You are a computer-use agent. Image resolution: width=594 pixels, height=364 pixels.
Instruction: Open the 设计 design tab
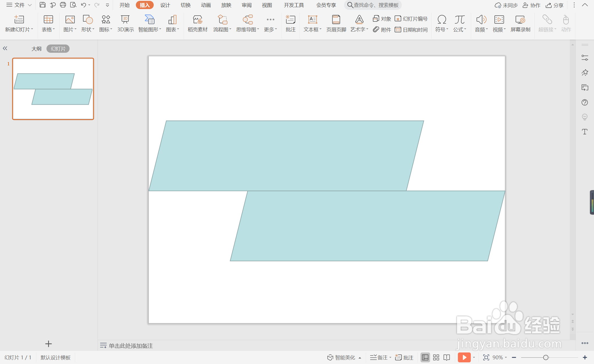tap(165, 5)
